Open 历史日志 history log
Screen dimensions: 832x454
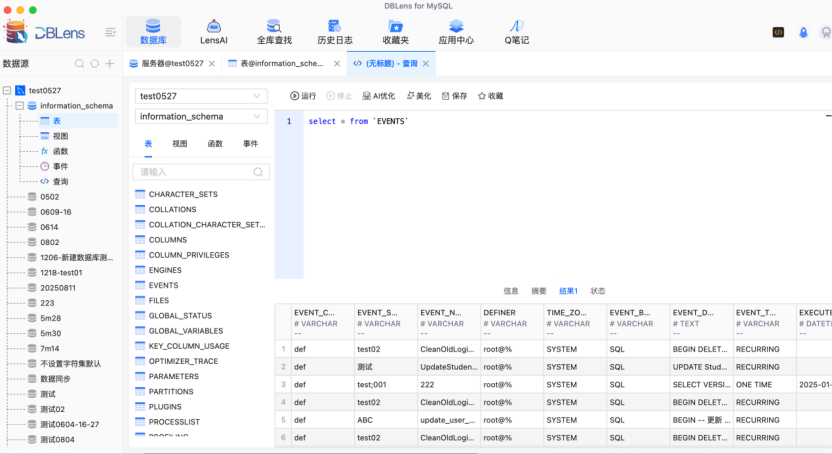pos(335,32)
